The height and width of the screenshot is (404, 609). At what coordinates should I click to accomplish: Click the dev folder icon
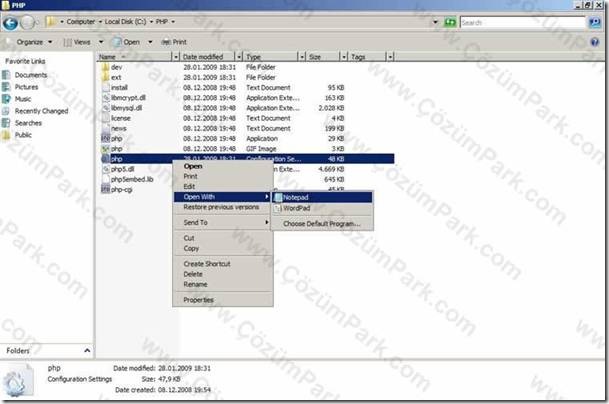106,67
